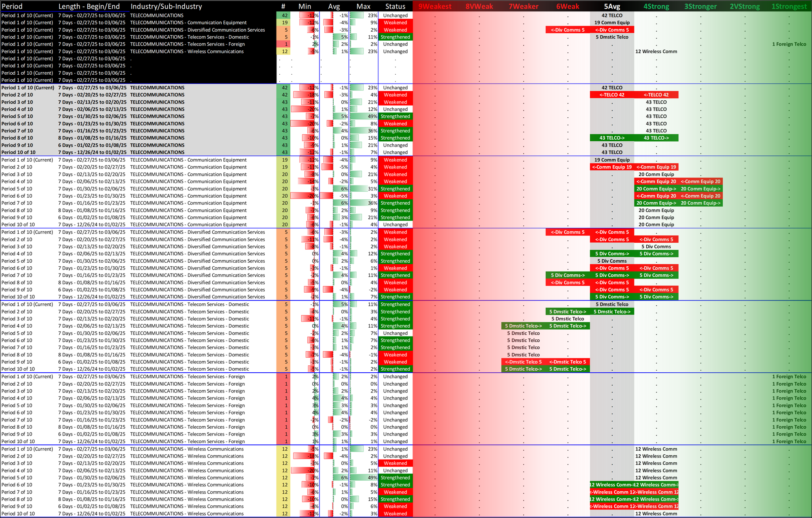Click the 5Avg column header
This screenshot has width=812, height=518.
coord(612,6)
